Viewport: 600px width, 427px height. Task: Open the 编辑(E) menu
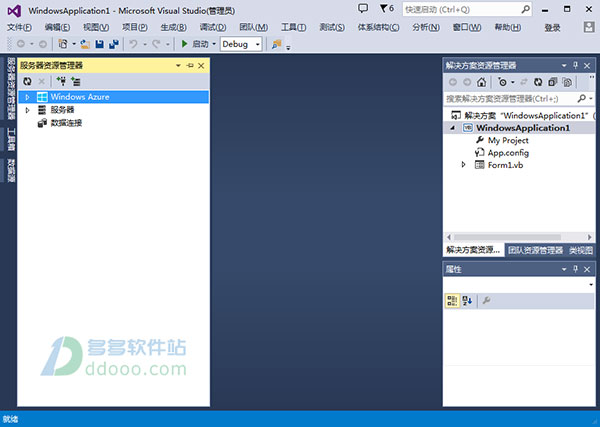pyautogui.click(x=57, y=27)
